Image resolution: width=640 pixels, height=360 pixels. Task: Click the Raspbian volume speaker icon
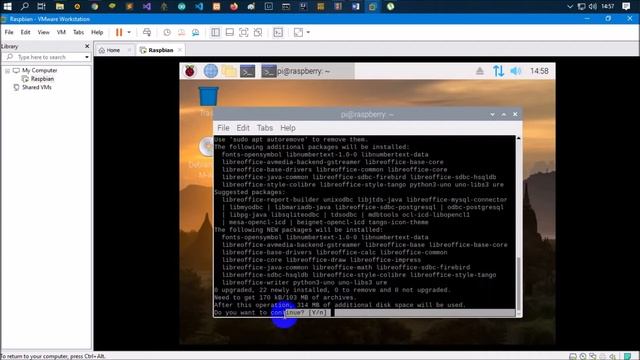(516, 71)
